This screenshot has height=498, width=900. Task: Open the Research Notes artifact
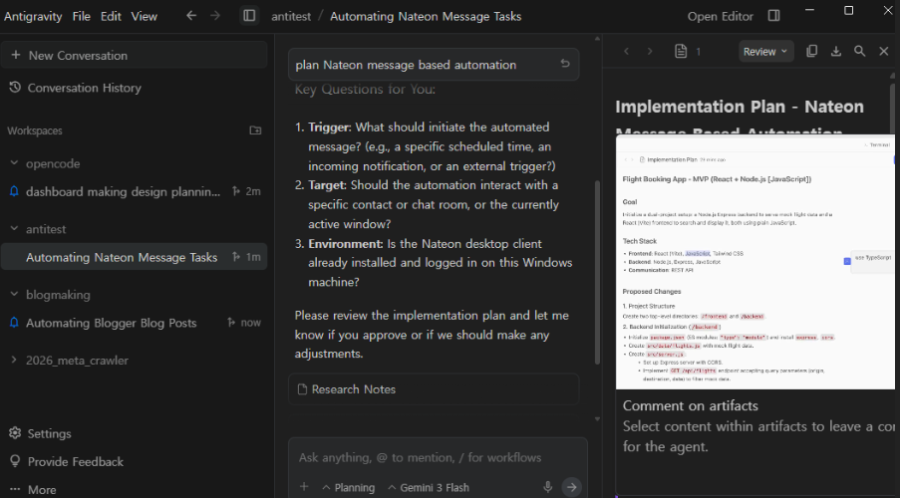click(x=433, y=389)
